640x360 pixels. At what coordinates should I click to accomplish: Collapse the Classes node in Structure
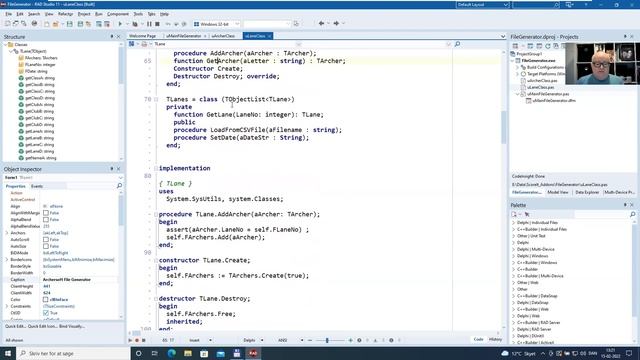pos(6,44)
